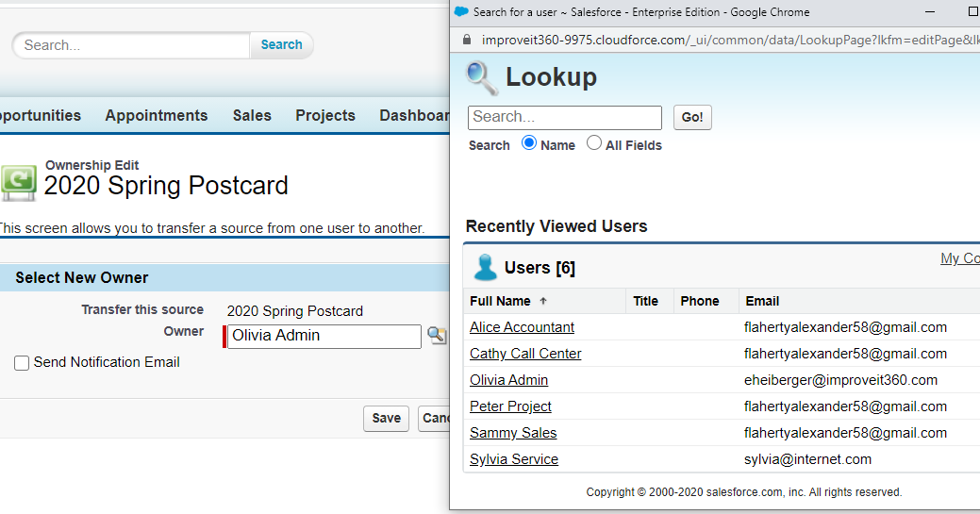The width and height of the screenshot is (980, 514).
Task: Focus the global Search input field
Action: [x=131, y=45]
